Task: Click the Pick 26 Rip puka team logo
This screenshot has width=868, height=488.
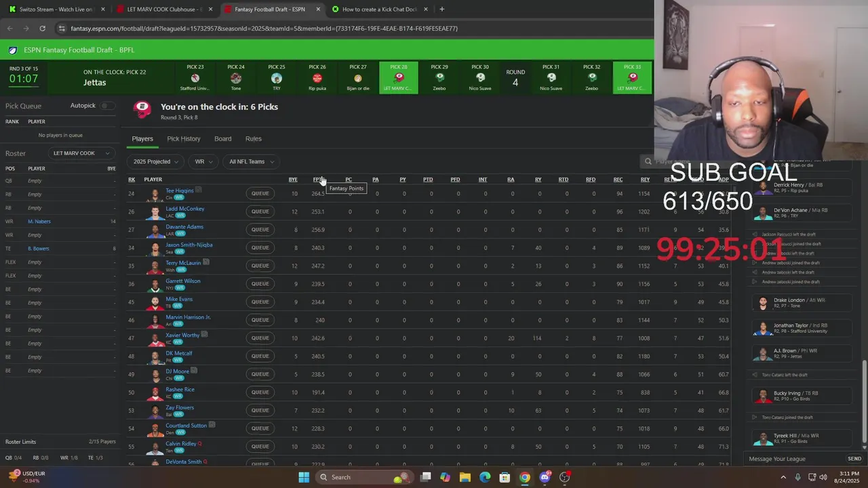Action: pos(317,78)
